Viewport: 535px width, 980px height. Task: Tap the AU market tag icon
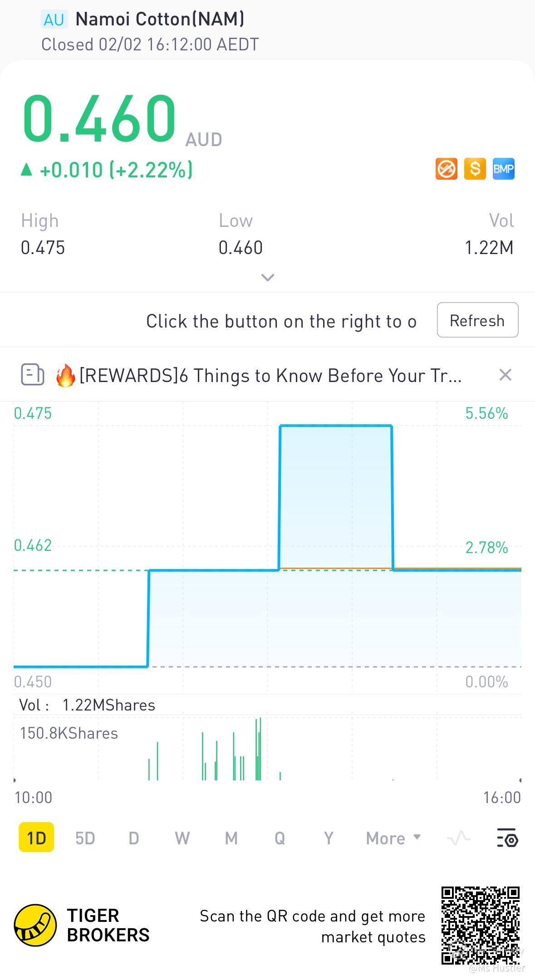tap(54, 20)
